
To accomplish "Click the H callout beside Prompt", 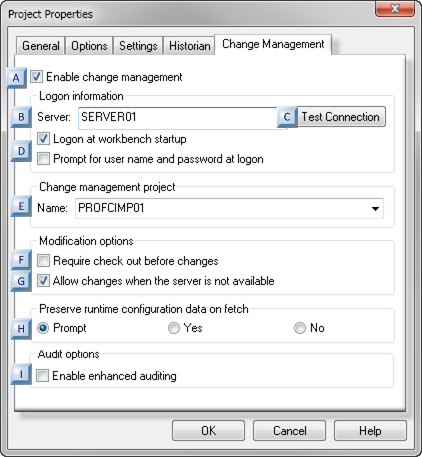I will click(x=21, y=329).
